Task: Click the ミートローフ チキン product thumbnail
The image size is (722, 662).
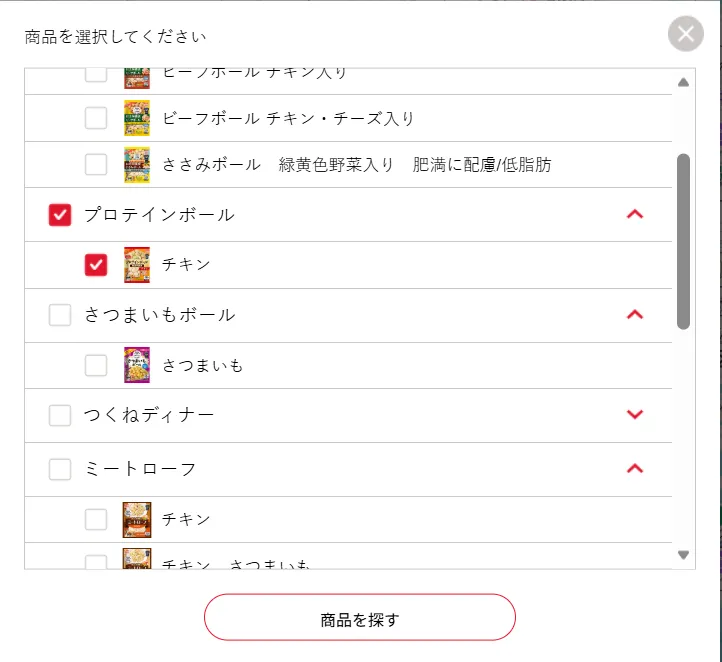Action: pyautogui.click(x=137, y=519)
